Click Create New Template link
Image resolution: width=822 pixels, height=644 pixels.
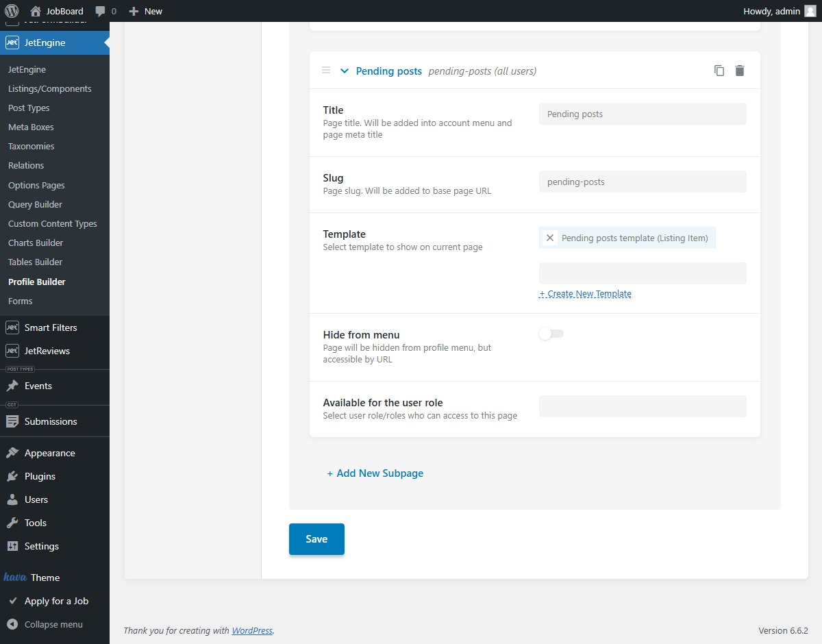click(x=585, y=293)
